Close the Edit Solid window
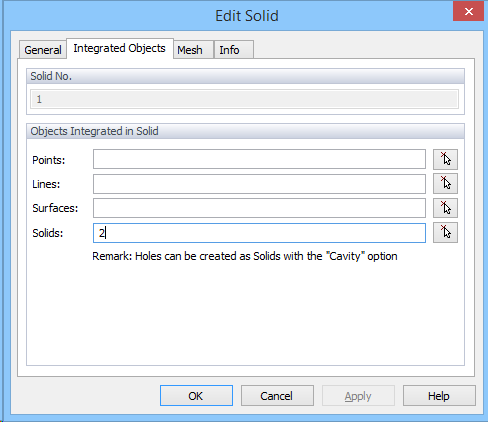The height and width of the screenshot is (422, 488). click(x=469, y=12)
